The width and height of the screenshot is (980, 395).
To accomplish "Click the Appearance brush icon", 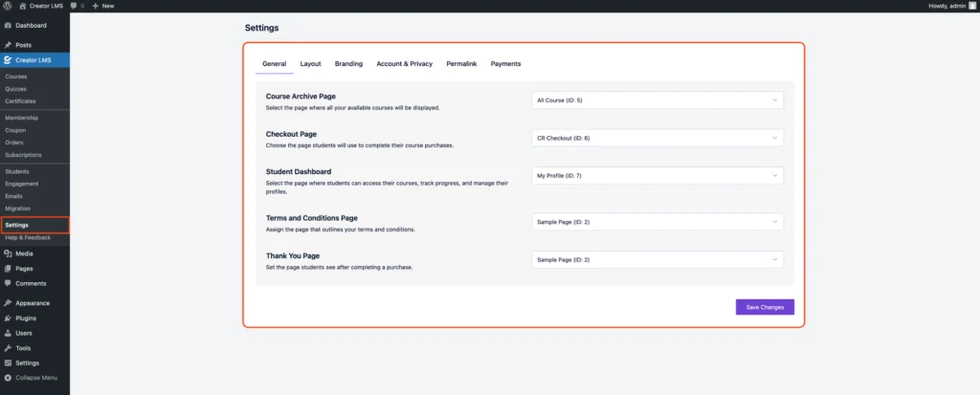I will [x=8, y=303].
